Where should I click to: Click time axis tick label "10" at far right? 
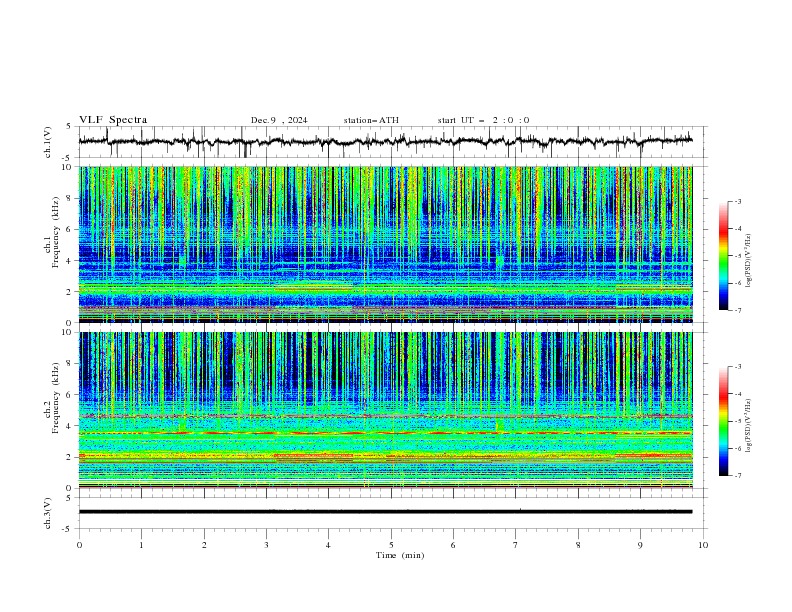tap(703, 545)
